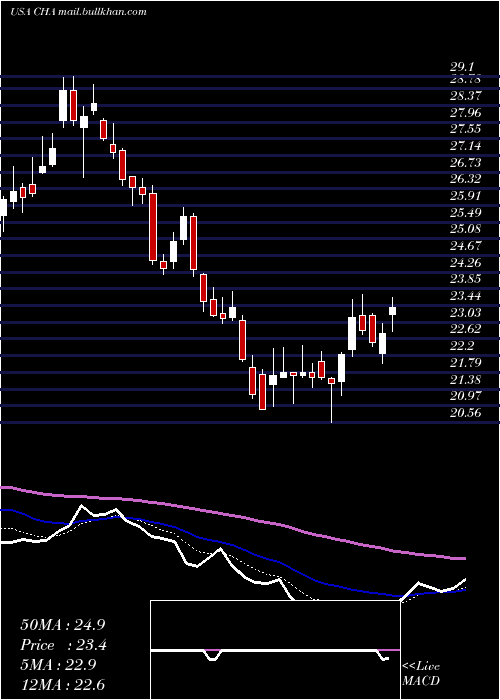Click the Price : 23.4 readout

pos(63,645)
